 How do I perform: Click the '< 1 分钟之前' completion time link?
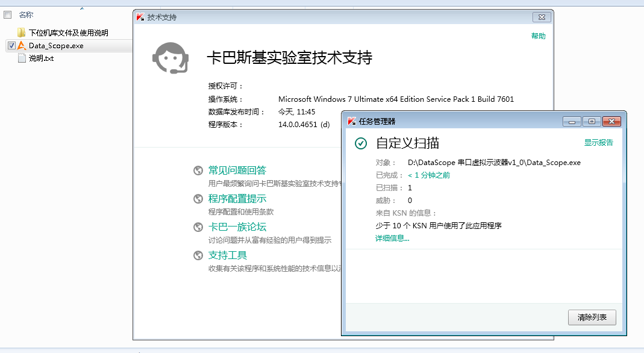[429, 175]
